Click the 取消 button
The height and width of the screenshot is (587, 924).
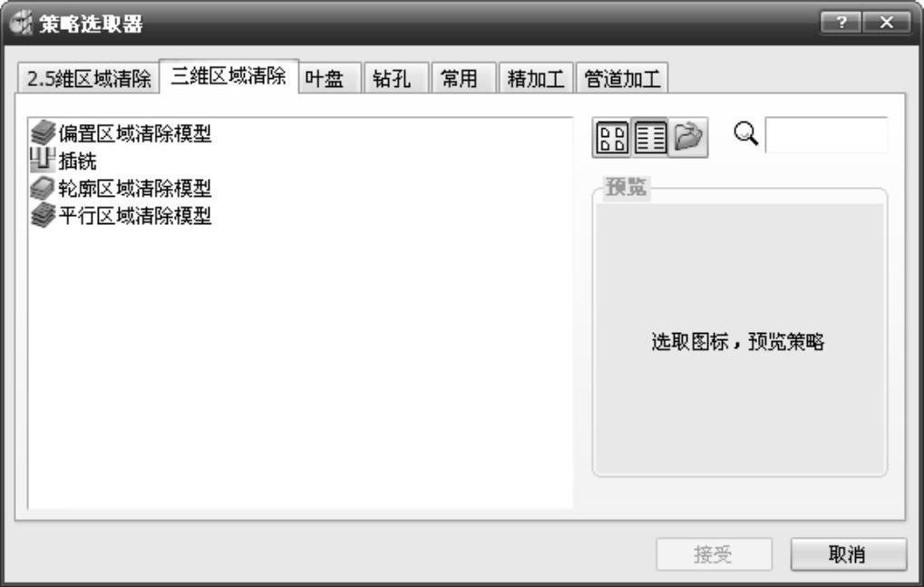(848, 554)
